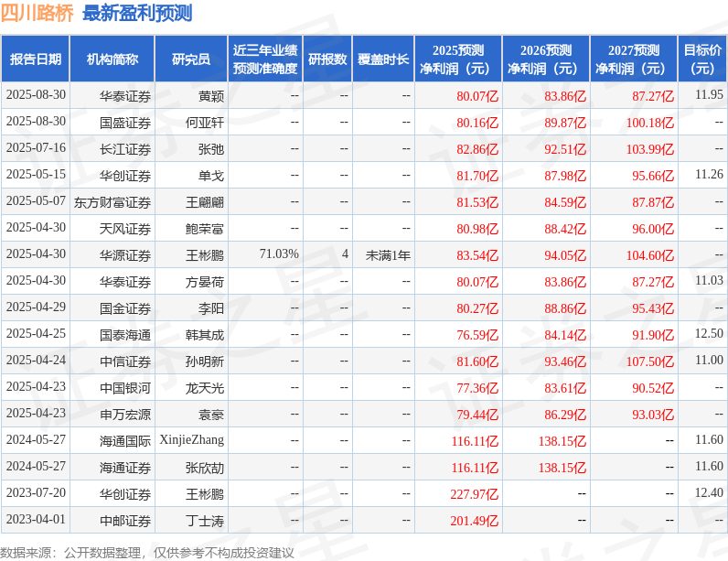This screenshot has width=728, height=561.
Task: Click the 79.44亿 forecast value
Action: pos(477,415)
